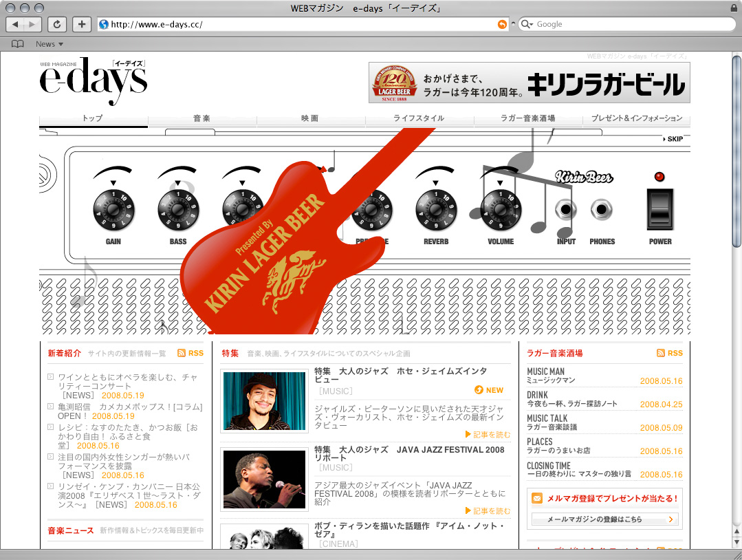
Task: Click the mail magazine envelope icon
Action: (x=537, y=498)
